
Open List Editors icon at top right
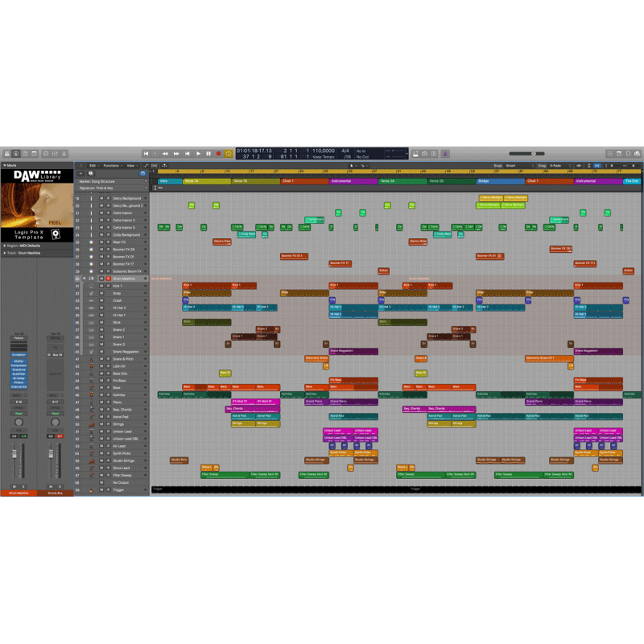(609, 154)
